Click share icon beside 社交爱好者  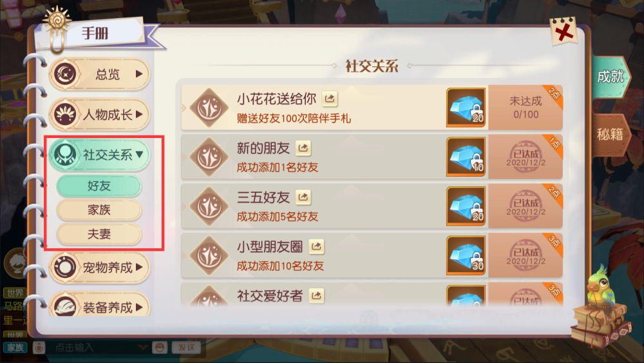[316, 295]
